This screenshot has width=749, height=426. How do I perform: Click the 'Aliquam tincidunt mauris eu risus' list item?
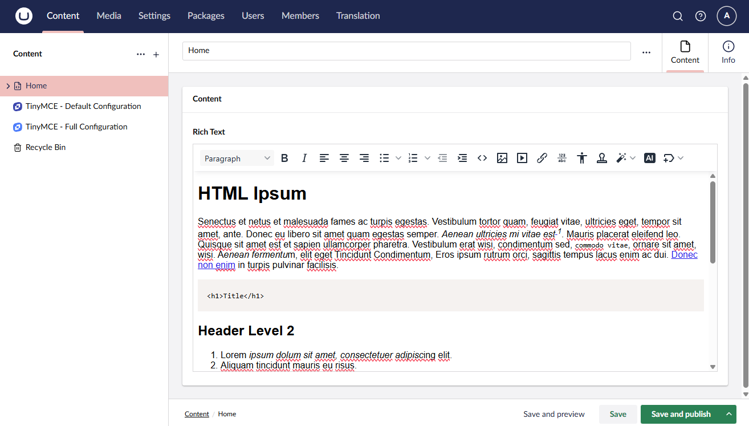[x=288, y=365]
